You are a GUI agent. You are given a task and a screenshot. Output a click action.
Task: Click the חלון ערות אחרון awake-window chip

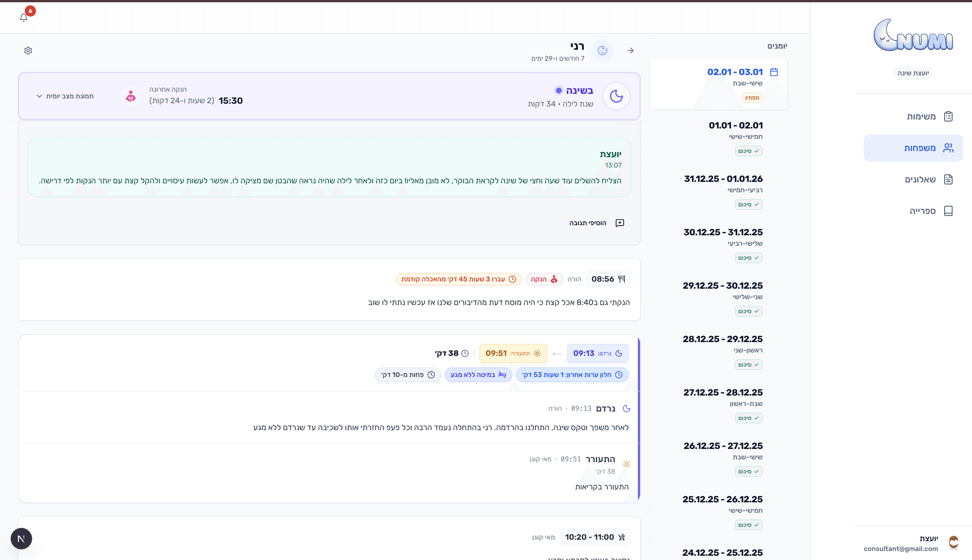(572, 375)
